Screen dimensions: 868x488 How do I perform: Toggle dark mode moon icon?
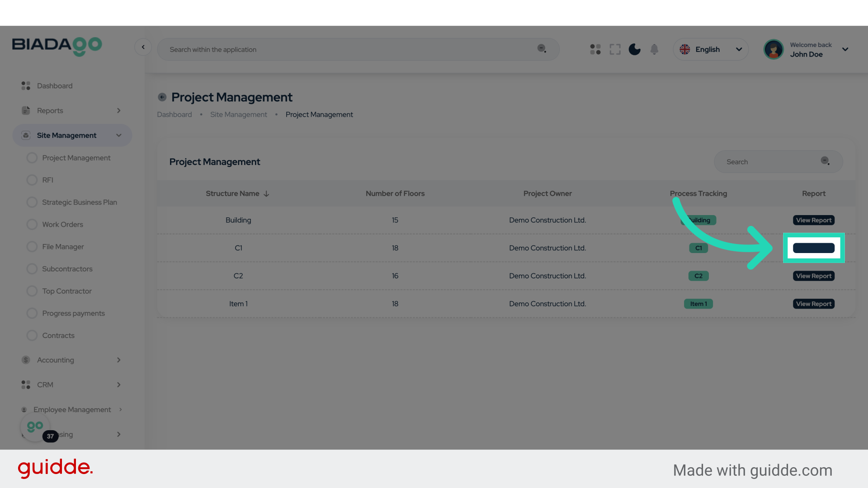point(634,49)
